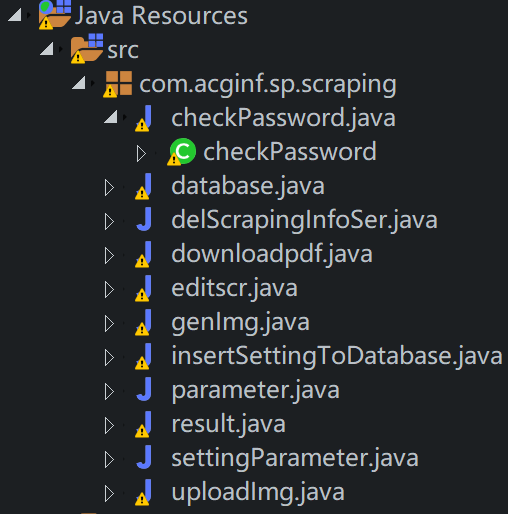Collapse the com.acginf.sp.scraping package node
Viewport: 508px width, 514px height.
click(79, 83)
